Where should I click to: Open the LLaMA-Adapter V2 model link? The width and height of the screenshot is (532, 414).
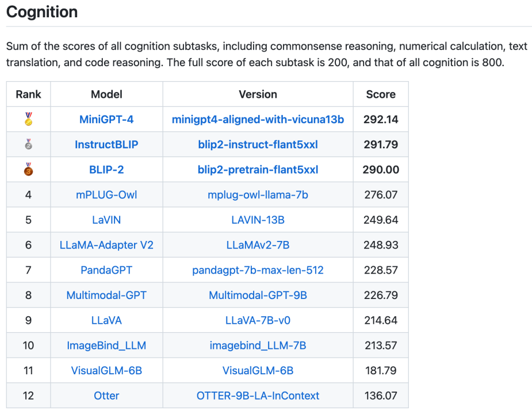[106, 244]
